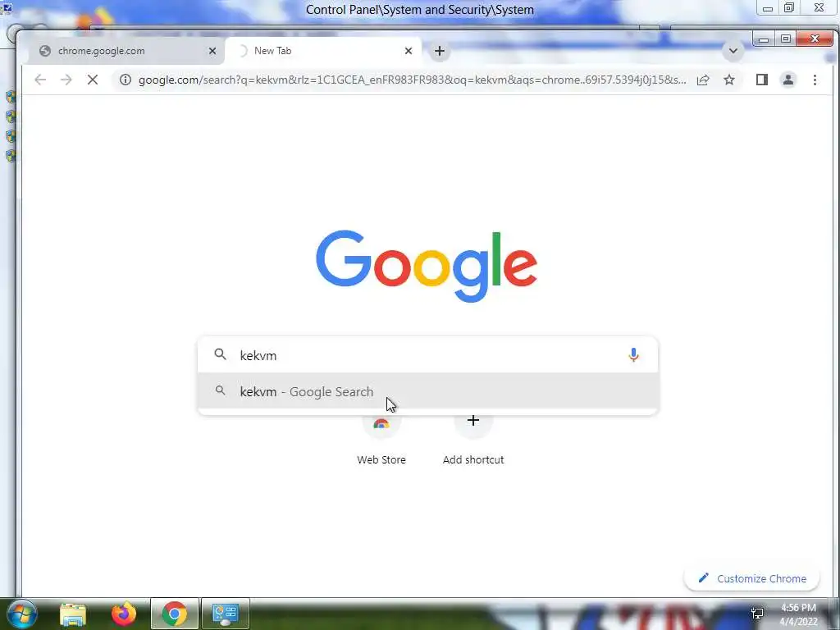Click Customize Chrome button

(x=751, y=578)
